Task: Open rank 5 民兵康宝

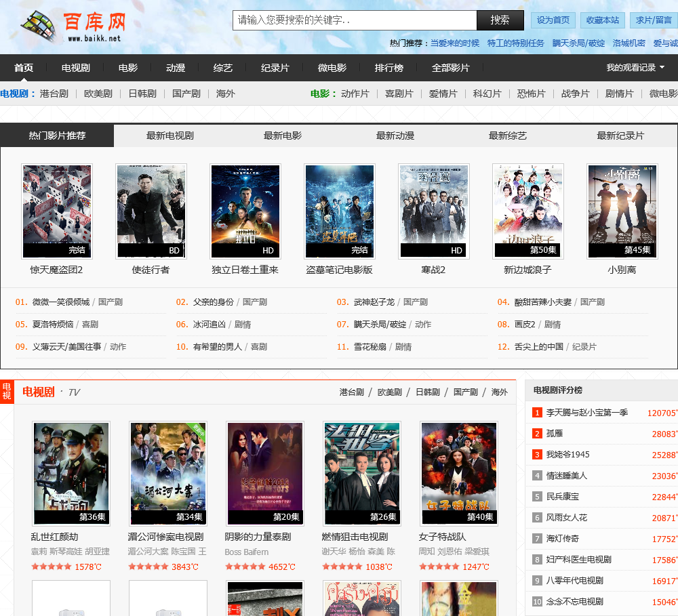Action: (563, 497)
